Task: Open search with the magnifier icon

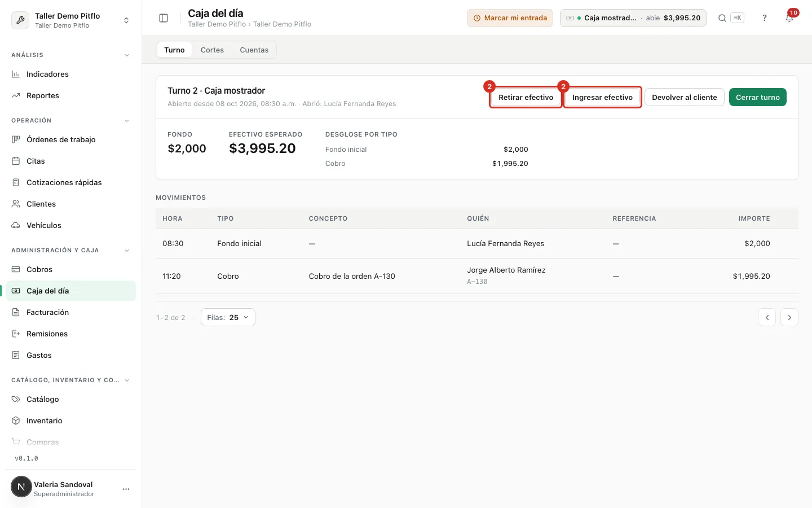Action: [722, 18]
